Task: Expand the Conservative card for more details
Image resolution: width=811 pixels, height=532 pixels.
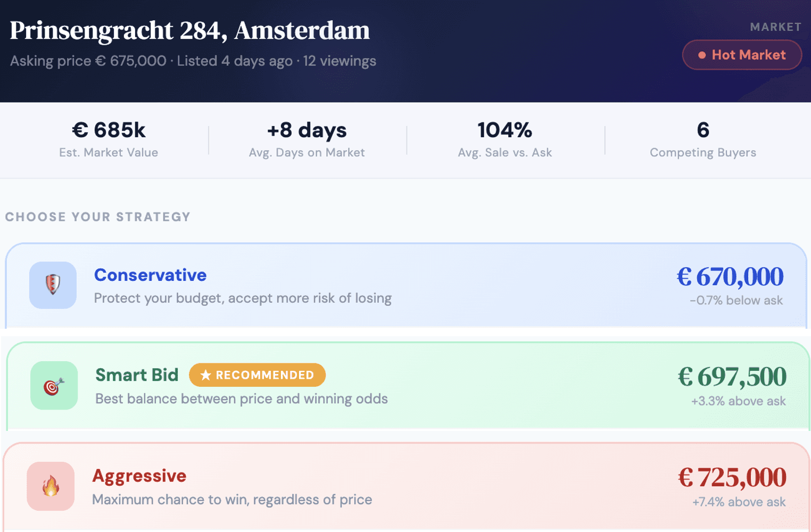Action: tap(404, 285)
